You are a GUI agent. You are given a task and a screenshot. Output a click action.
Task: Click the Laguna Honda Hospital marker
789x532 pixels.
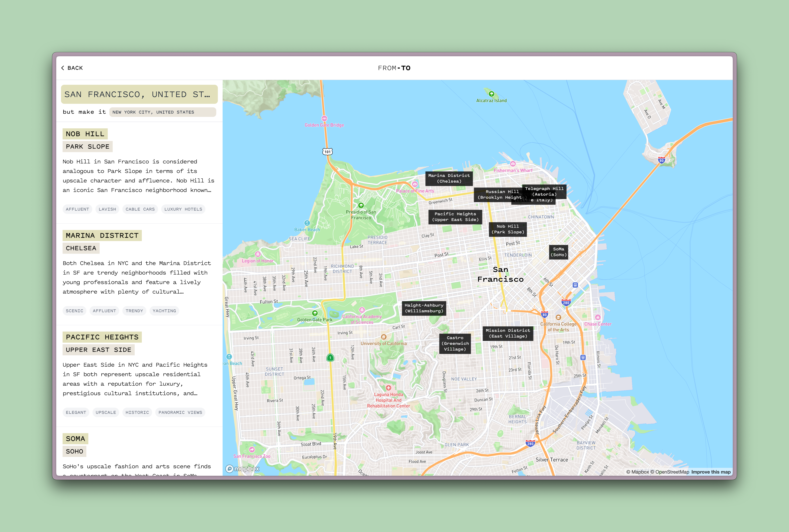388,387
